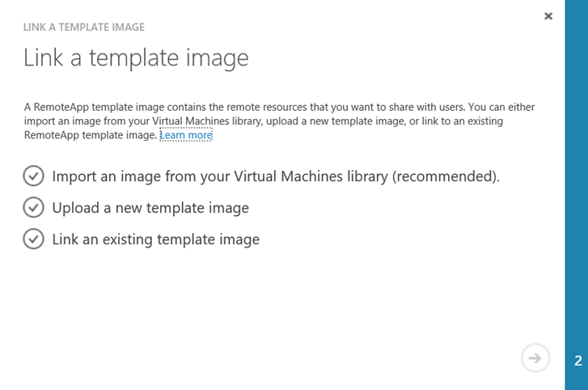Click the 'Link a template image' heading
588x390 pixels.
click(x=136, y=58)
